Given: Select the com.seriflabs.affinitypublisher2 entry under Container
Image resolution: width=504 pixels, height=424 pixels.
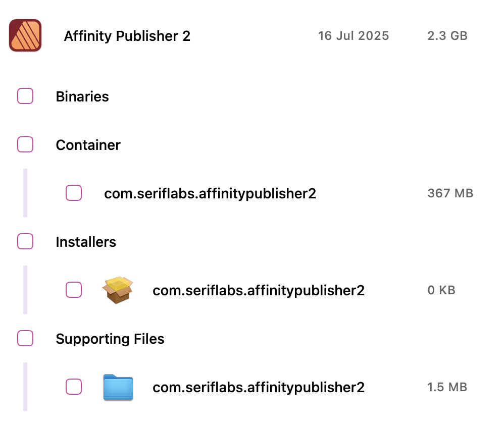Looking at the screenshot, I should tap(210, 193).
